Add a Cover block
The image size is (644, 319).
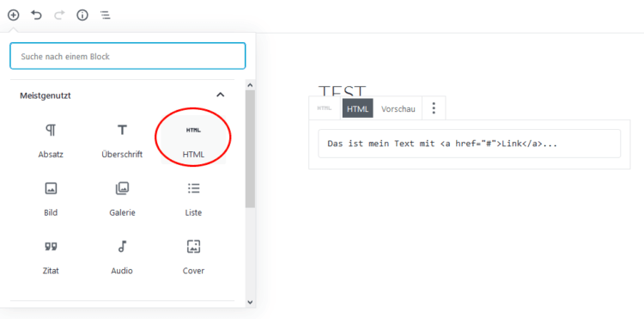point(193,256)
